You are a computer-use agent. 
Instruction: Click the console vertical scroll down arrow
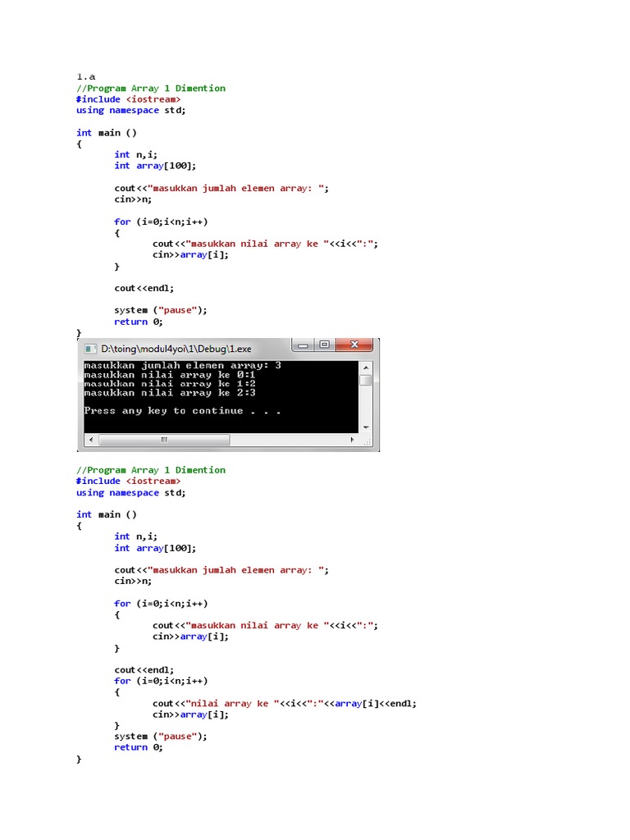tap(366, 427)
